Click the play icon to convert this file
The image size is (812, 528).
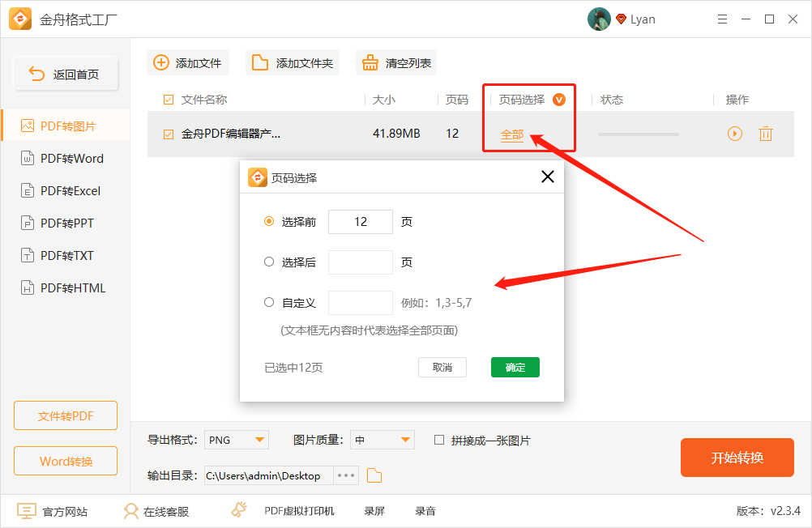pyautogui.click(x=734, y=134)
